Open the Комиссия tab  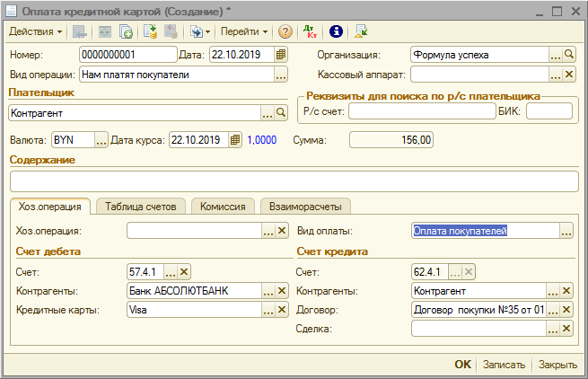(x=224, y=206)
